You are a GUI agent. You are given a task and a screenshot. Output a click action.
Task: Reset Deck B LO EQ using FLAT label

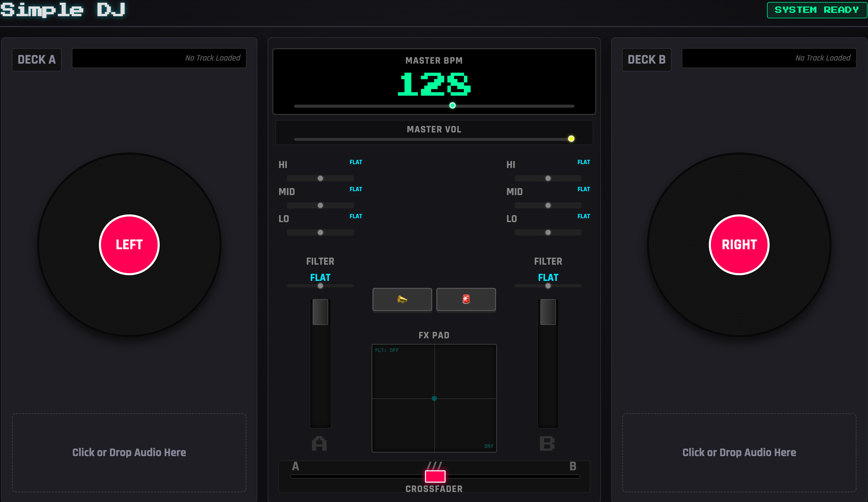tap(584, 216)
